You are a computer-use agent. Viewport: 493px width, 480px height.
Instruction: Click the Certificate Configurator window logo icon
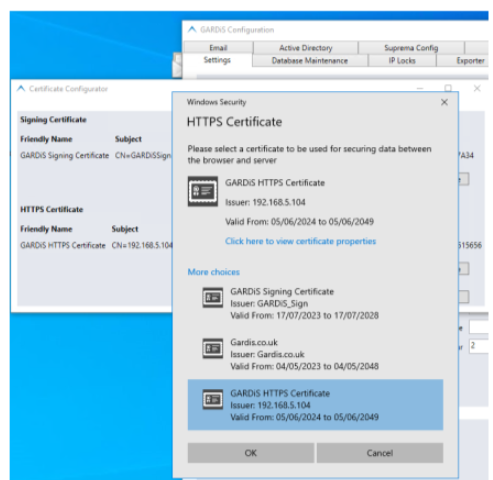pyautogui.click(x=21, y=89)
